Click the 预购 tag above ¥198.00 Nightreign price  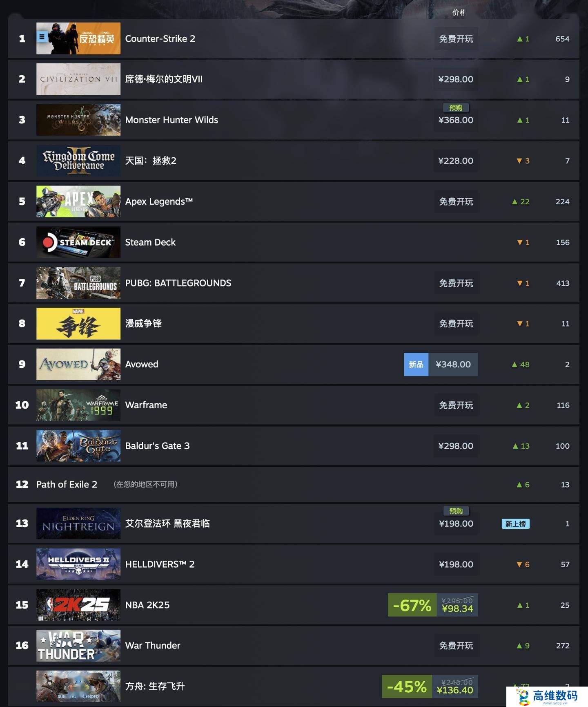(x=456, y=511)
